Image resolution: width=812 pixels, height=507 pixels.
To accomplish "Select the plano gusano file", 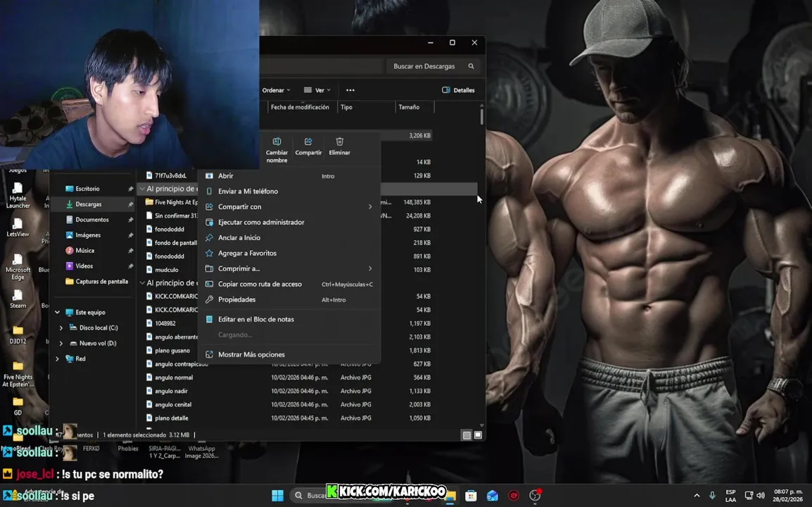I will click(x=172, y=351).
